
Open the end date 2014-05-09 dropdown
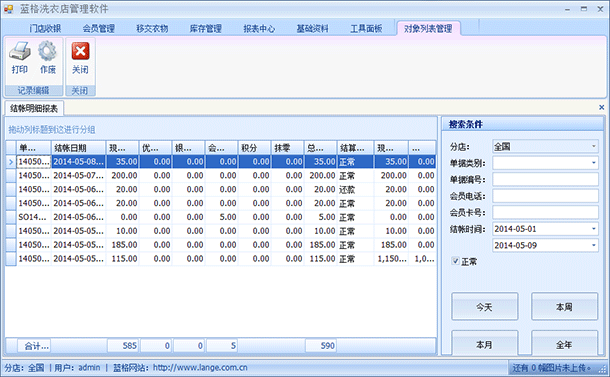pyautogui.click(x=594, y=245)
